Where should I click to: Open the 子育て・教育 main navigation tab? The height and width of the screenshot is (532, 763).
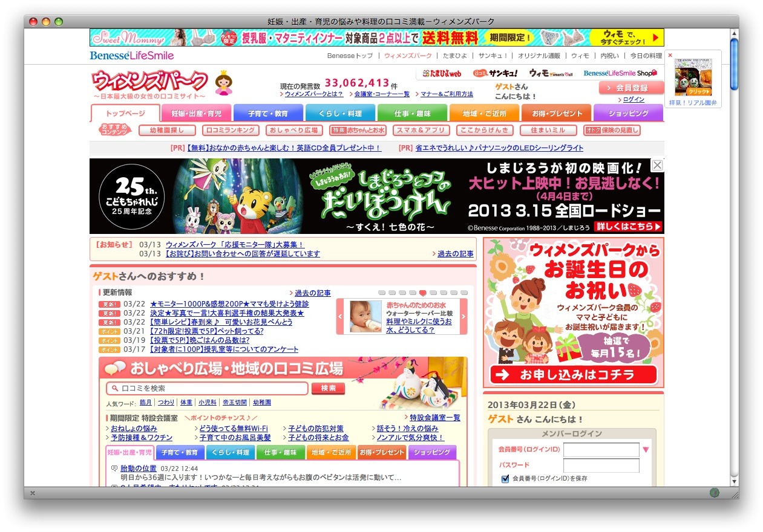tap(268, 113)
